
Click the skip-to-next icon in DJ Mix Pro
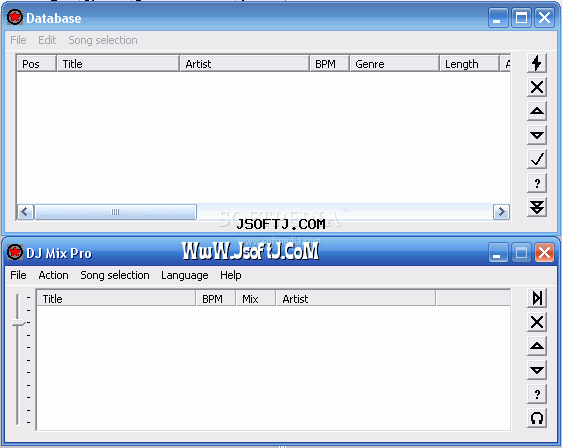[x=537, y=298]
